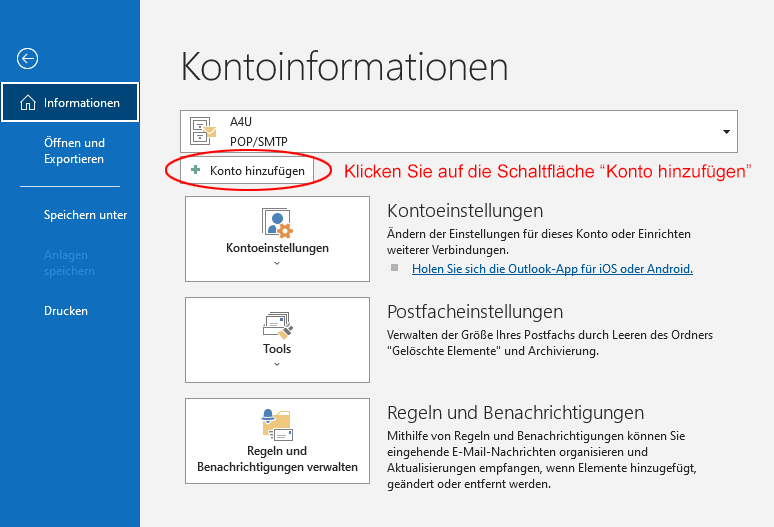Go back using the circled arrow icon
This screenshot has width=774, height=527.
[27, 59]
